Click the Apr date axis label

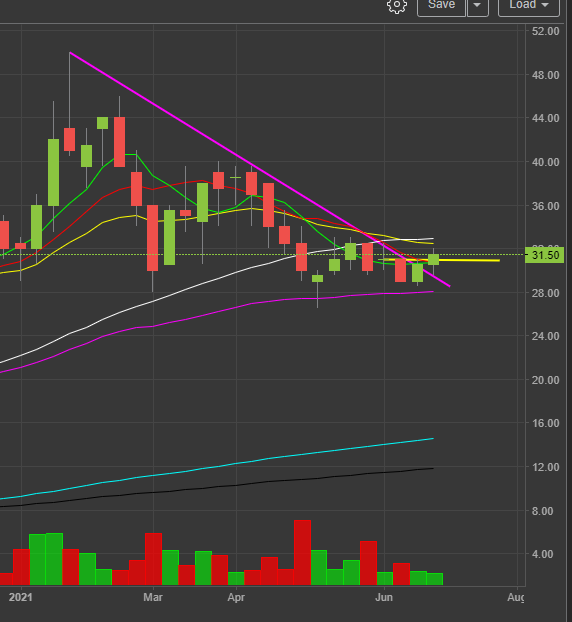[236, 597]
